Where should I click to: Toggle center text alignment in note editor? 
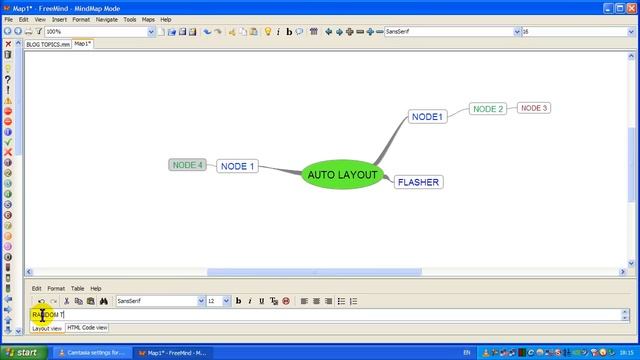316,301
